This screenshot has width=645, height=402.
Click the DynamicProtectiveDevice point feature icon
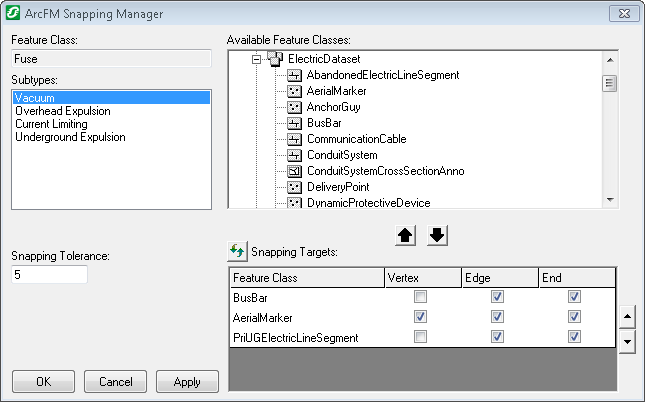tap(294, 202)
